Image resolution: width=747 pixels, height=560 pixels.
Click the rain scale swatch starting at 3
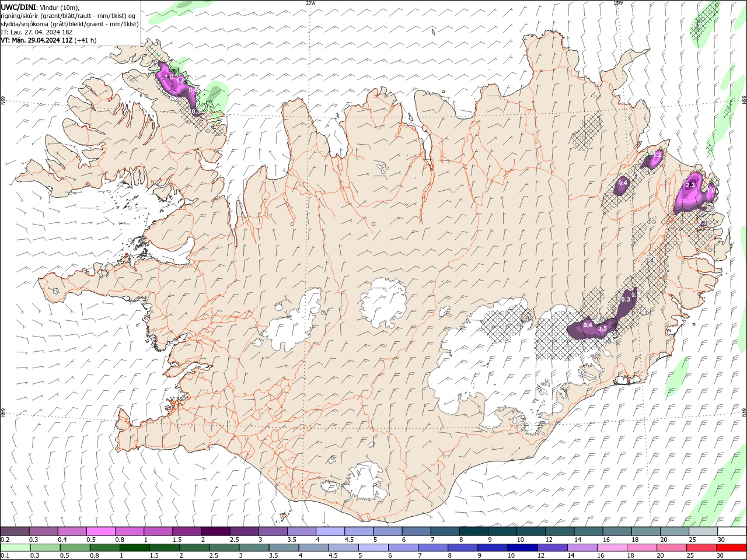pos(253,548)
